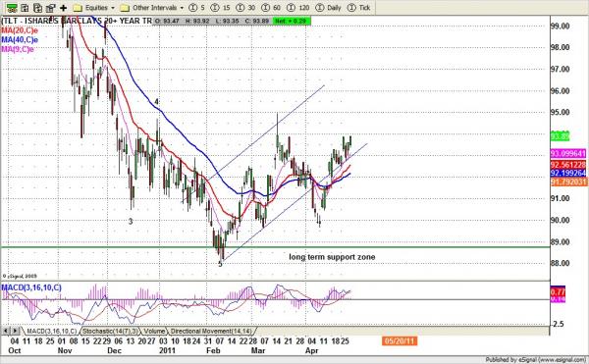Click the H: 93.92 high value
Viewport: 589px width, 364px height.
[x=197, y=21]
